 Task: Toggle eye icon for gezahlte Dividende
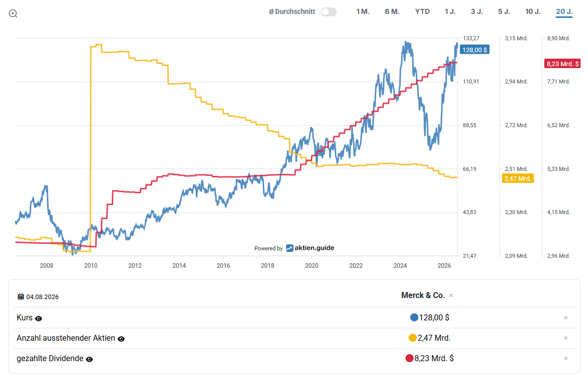pos(89,359)
